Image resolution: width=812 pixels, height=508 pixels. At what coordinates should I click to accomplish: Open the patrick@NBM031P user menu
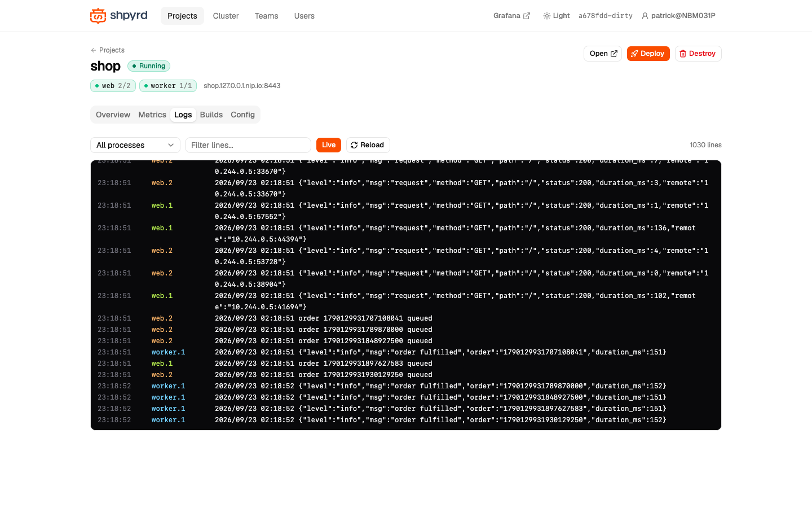pos(678,16)
